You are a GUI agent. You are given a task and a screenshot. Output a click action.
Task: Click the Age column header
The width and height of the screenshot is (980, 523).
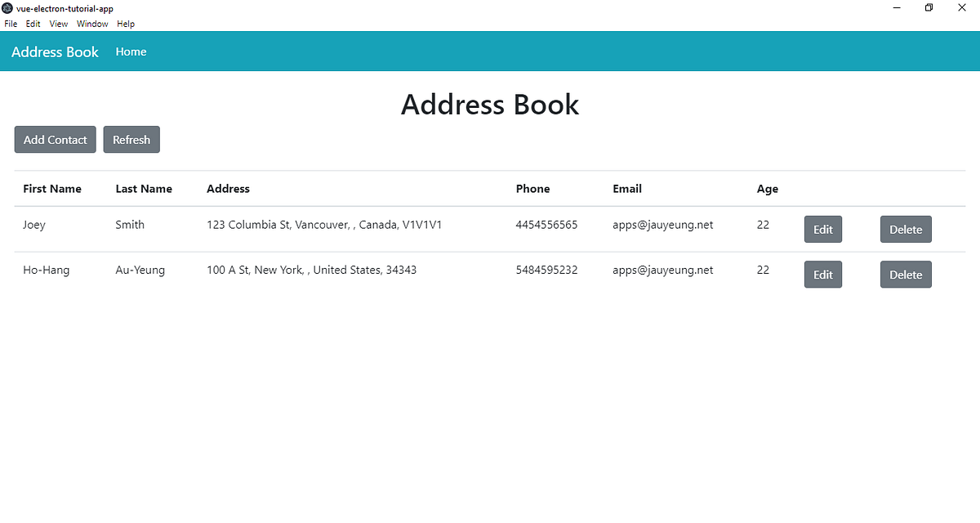[x=768, y=189]
